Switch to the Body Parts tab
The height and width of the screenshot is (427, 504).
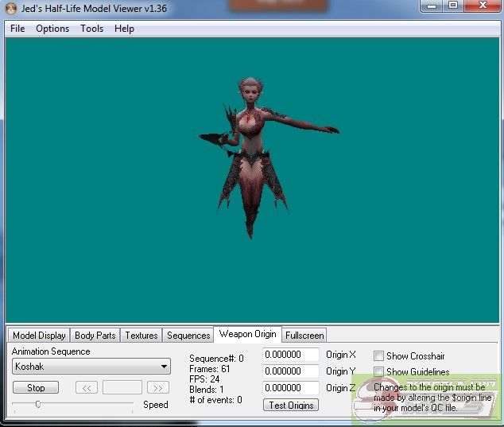pyautogui.click(x=95, y=336)
